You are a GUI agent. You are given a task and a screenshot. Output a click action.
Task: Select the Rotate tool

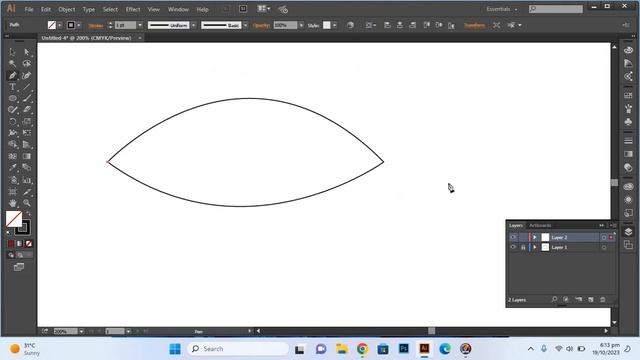click(x=12, y=122)
